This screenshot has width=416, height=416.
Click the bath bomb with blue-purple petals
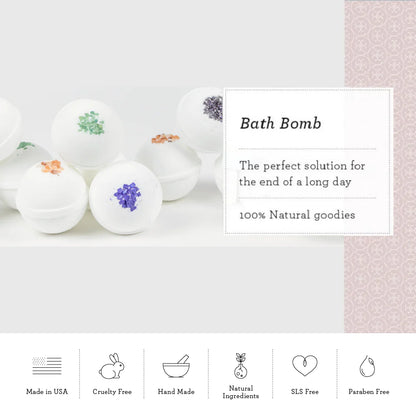point(126,198)
